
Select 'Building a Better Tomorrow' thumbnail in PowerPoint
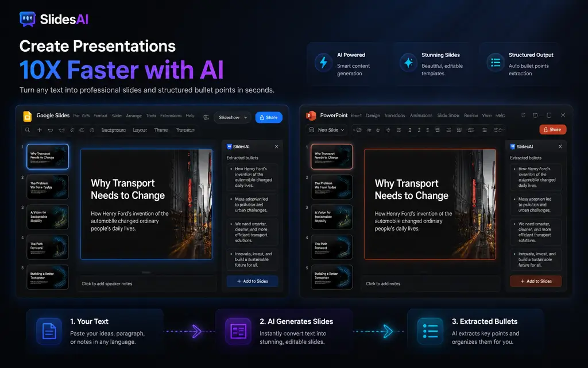pyautogui.click(x=332, y=277)
